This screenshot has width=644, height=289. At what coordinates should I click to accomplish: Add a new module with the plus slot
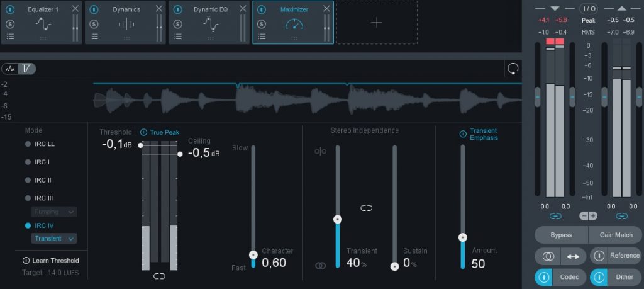tap(376, 23)
